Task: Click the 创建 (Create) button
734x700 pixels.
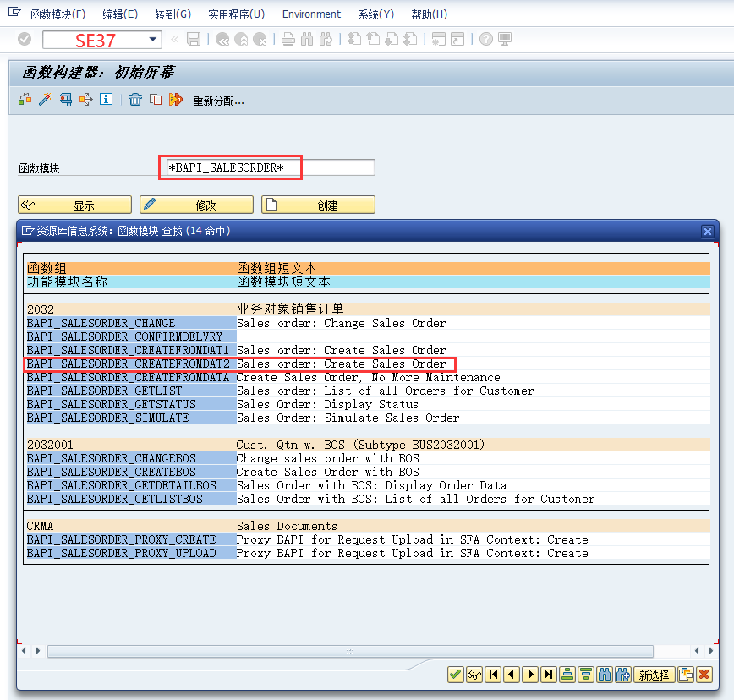Action: 318,205
